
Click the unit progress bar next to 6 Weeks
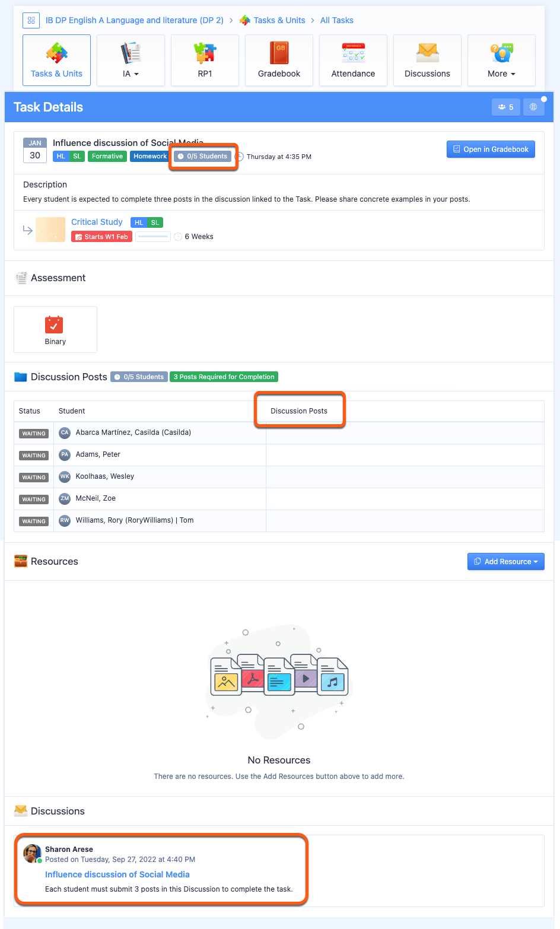153,237
